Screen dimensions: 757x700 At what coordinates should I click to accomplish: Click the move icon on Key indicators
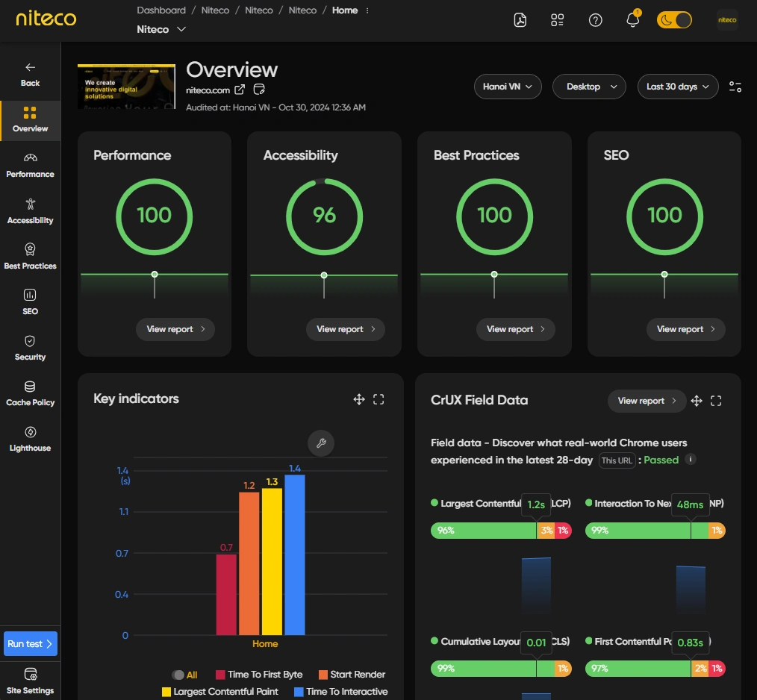click(x=358, y=399)
